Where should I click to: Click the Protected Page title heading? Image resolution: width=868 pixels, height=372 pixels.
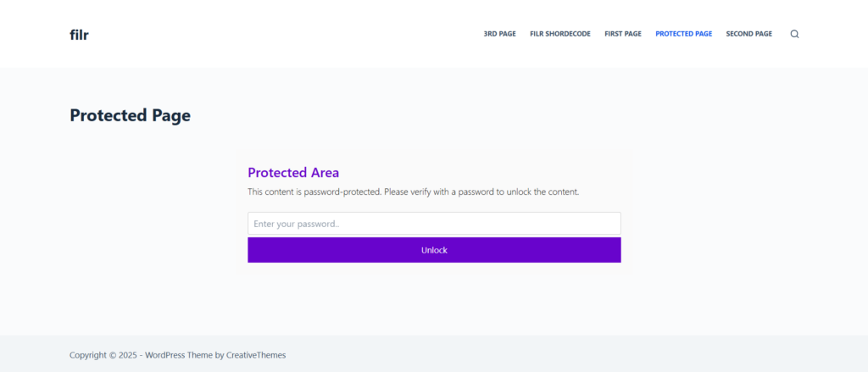tap(130, 116)
